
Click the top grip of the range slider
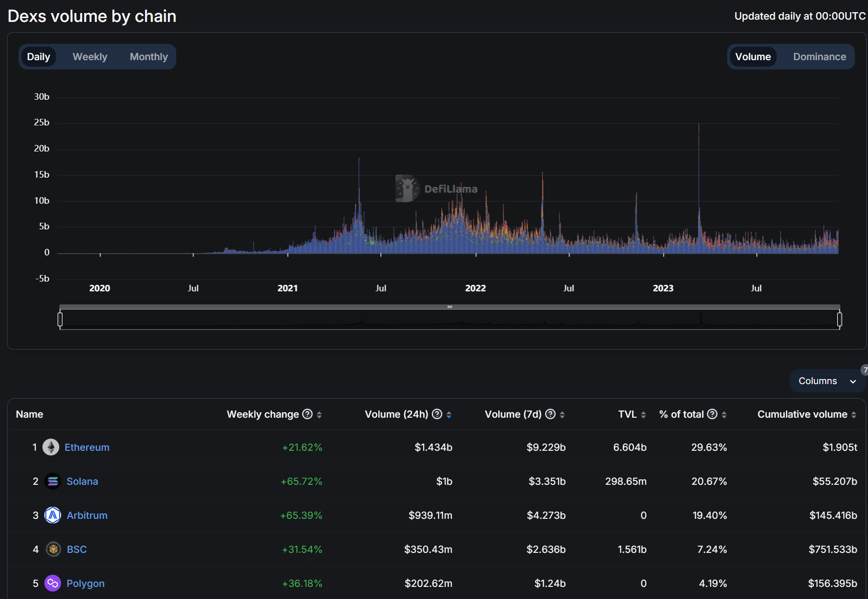click(x=450, y=307)
